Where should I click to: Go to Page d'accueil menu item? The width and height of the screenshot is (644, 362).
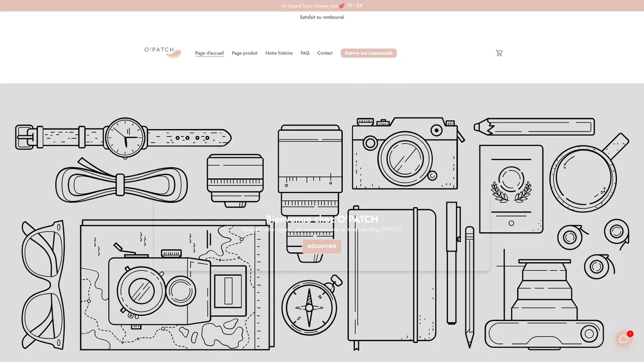pyautogui.click(x=209, y=53)
